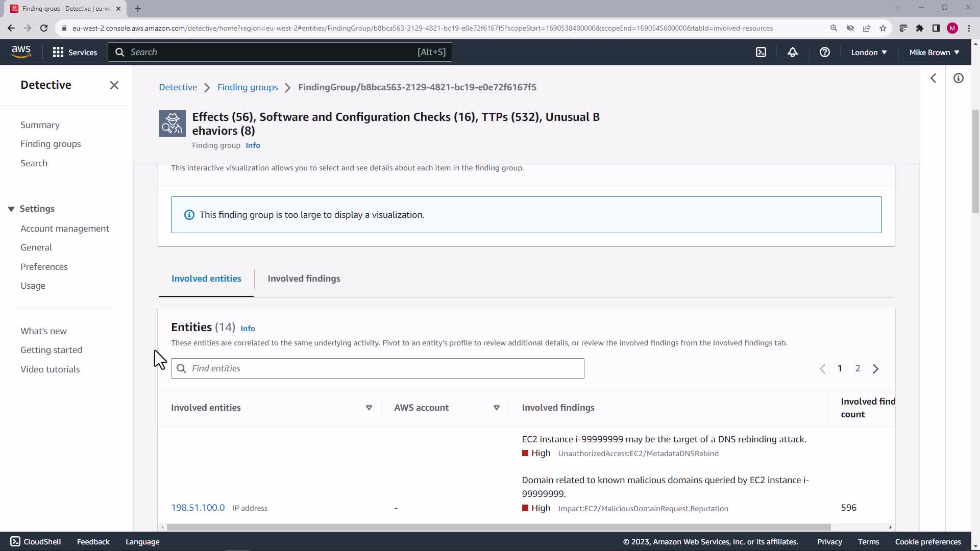Collapse right help panel with left chevron
980x551 pixels.
click(933, 78)
